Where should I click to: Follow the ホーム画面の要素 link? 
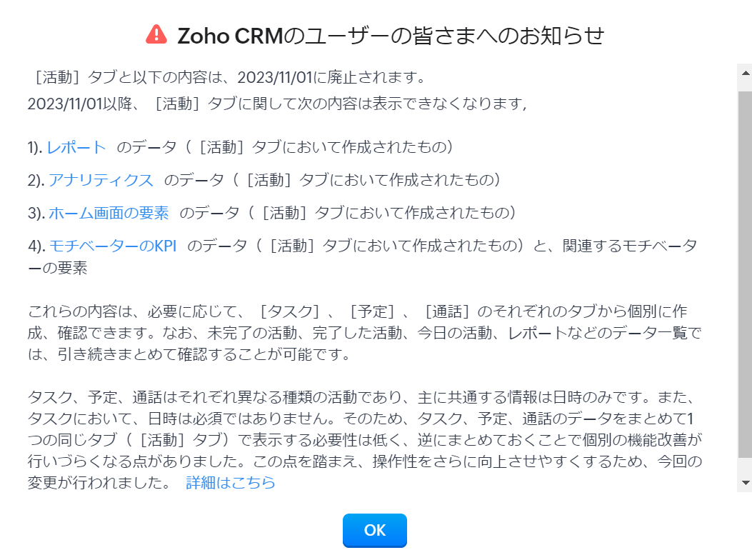coord(109,213)
